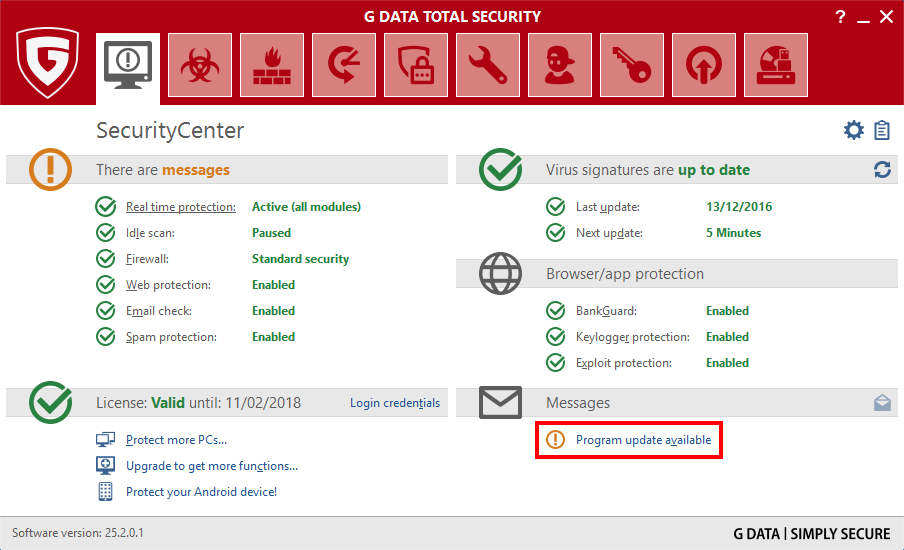Open the Parental controls child module

coord(560,65)
